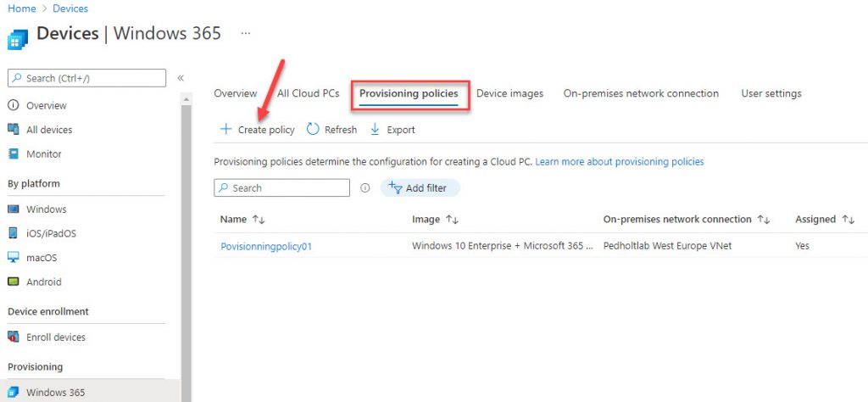The image size is (868, 402).
Task: Click the Create policy plus icon
Action: click(x=225, y=130)
